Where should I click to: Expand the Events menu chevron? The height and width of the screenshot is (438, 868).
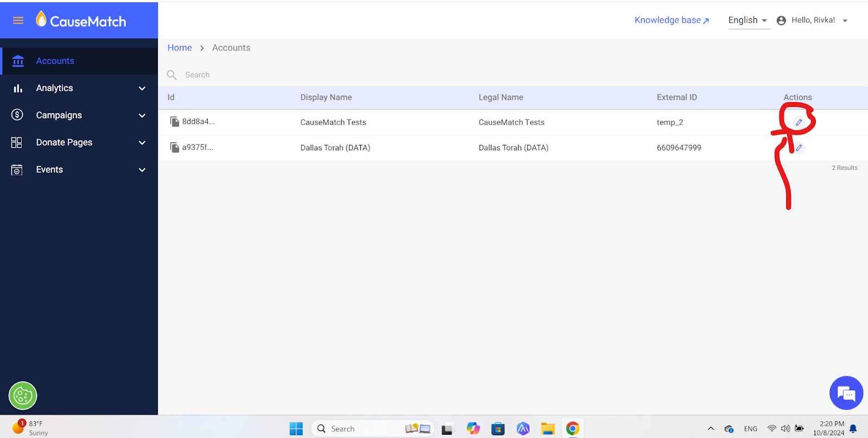coord(142,170)
